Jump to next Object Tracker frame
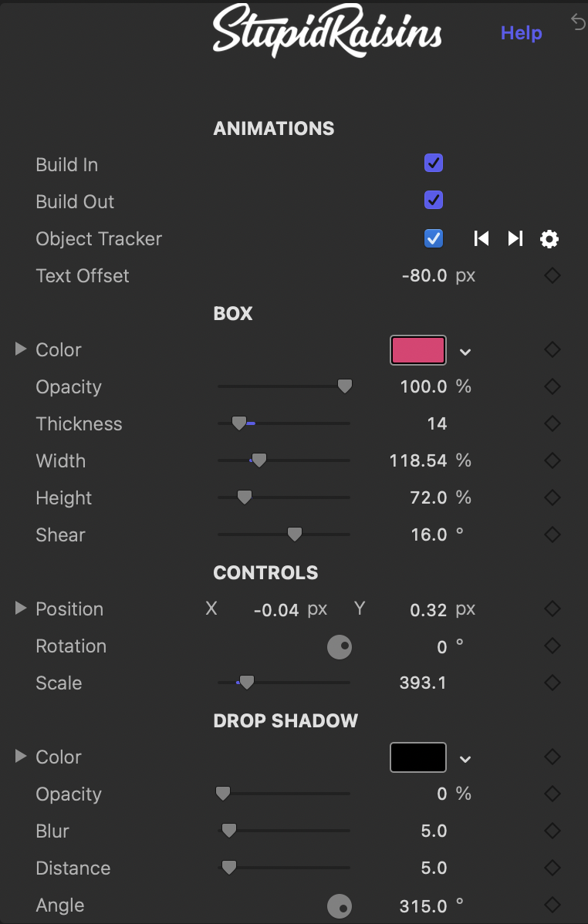The height and width of the screenshot is (924, 588). point(515,238)
